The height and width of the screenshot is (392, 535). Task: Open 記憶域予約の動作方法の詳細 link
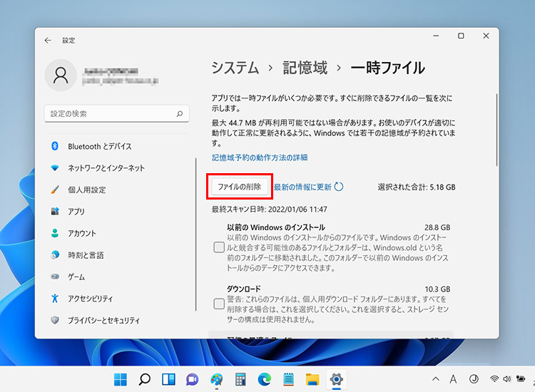[260, 158]
